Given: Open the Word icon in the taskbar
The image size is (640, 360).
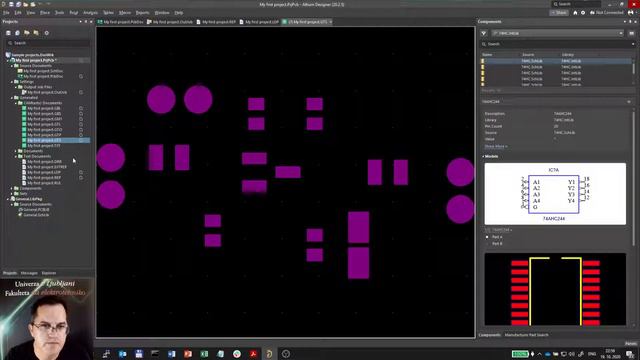Looking at the screenshot, I should [x=171, y=354].
